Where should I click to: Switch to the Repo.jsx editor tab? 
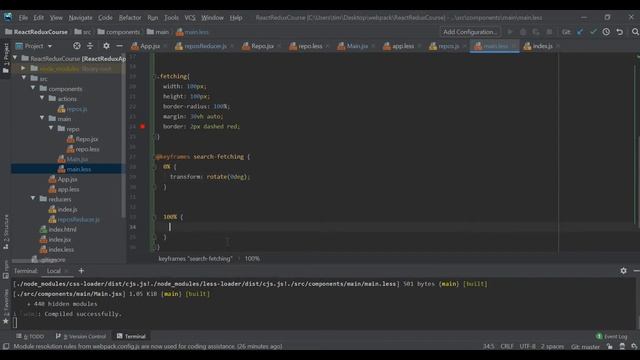click(x=262, y=46)
